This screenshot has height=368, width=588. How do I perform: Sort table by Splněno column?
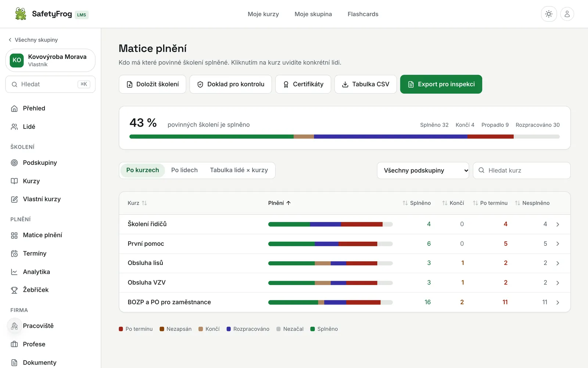coord(416,203)
